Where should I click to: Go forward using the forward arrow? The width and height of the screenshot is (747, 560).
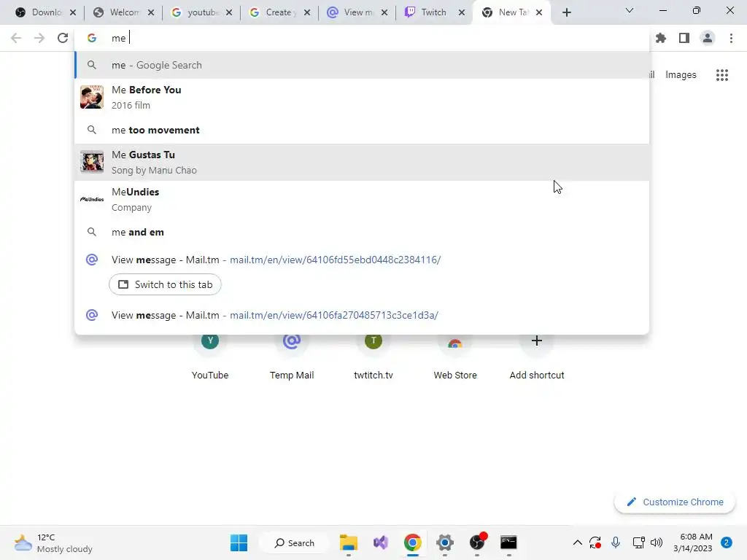39,38
